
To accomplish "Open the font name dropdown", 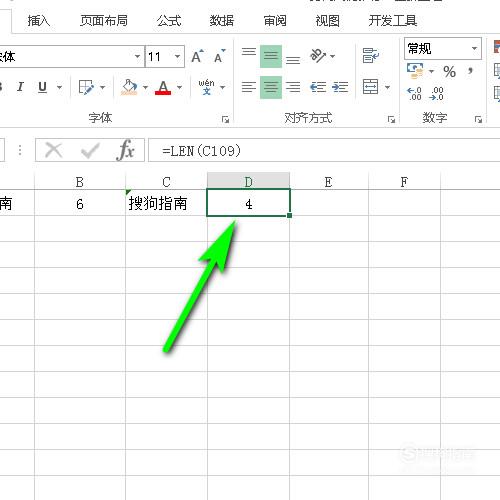I will tap(137, 56).
